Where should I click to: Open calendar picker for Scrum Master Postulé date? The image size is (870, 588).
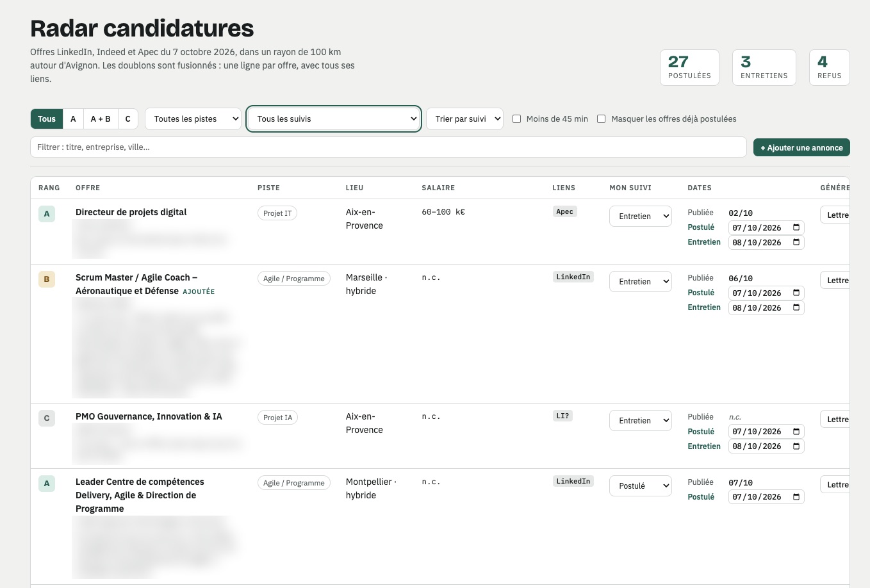tap(796, 293)
